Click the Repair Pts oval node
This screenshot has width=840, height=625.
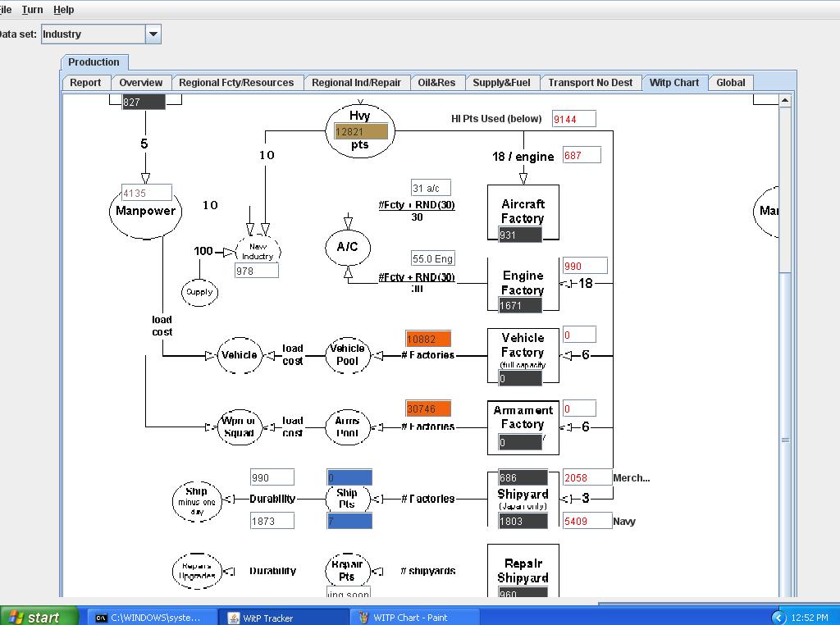pyautogui.click(x=347, y=570)
